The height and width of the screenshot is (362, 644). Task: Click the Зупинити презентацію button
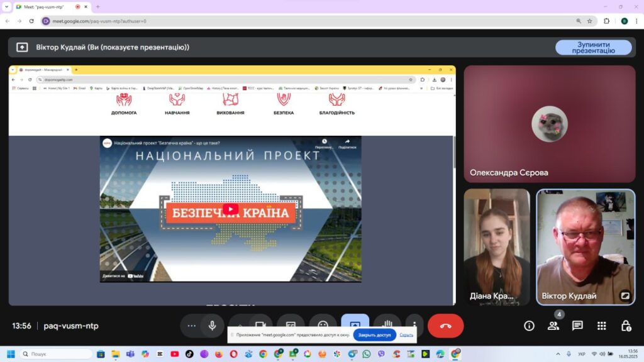(594, 47)
